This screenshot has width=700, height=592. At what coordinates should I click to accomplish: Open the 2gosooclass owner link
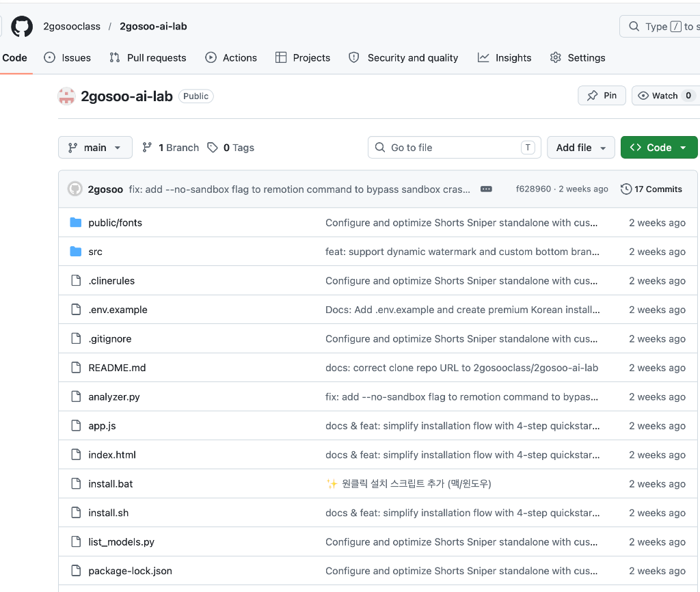[x=72, y=27]
